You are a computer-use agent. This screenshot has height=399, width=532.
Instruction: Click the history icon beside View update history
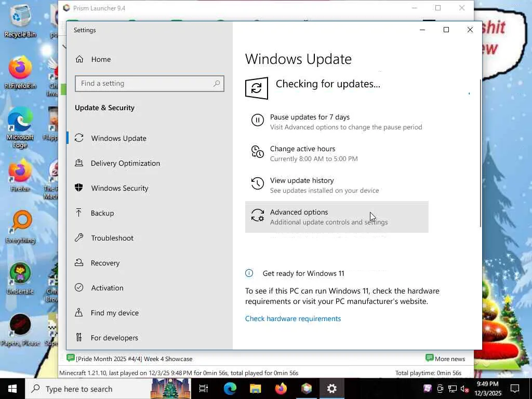point(258,183)
